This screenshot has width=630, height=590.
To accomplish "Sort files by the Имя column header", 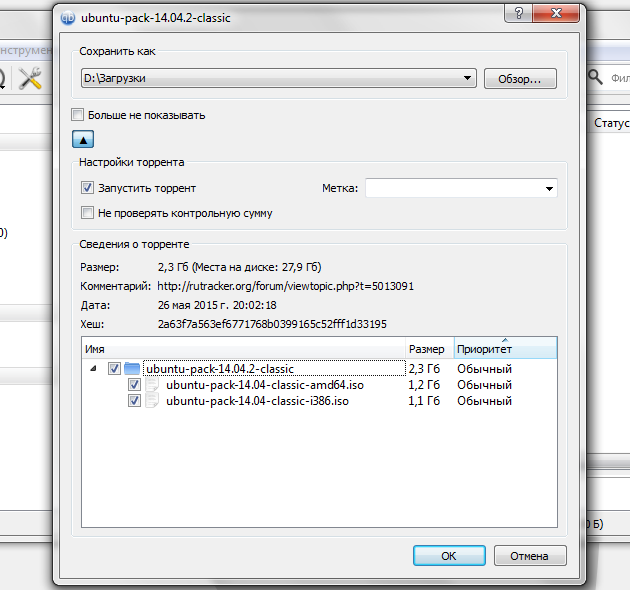I will (243, 348).
